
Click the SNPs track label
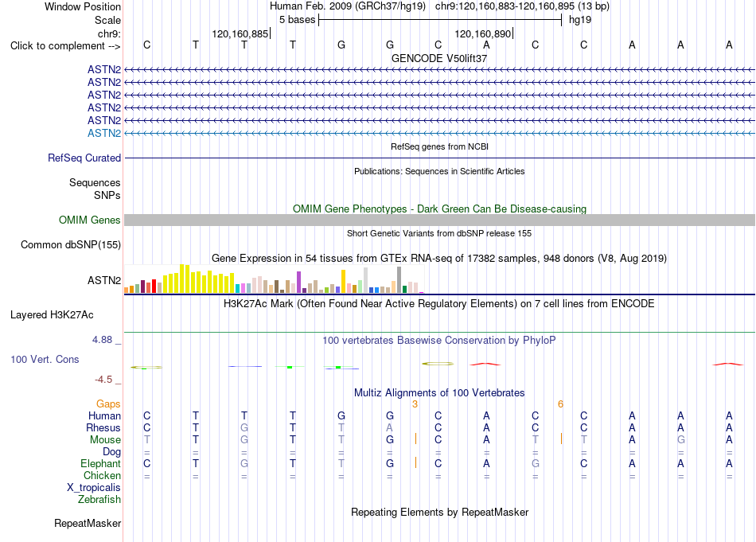(x=107, y=195)
